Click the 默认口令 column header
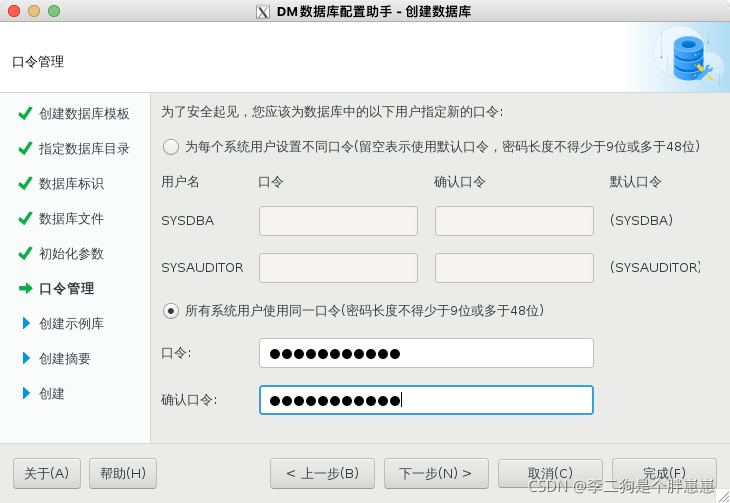This screenshot has width=730, height=503. point(635,182)
